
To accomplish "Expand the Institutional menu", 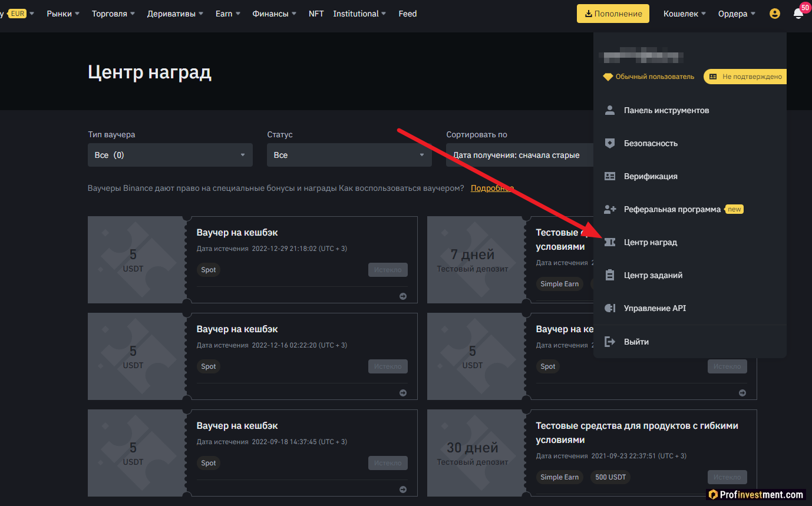I will click(x=359, y=14).
